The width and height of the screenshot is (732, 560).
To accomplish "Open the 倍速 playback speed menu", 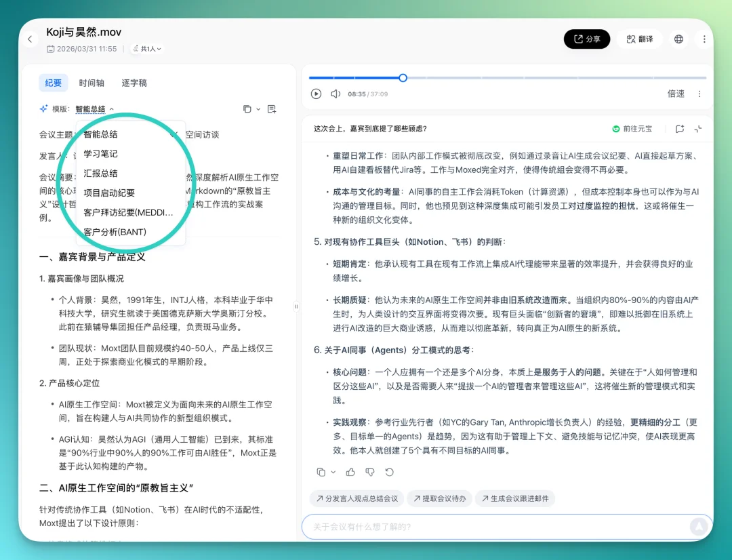I will pos(675,94).
